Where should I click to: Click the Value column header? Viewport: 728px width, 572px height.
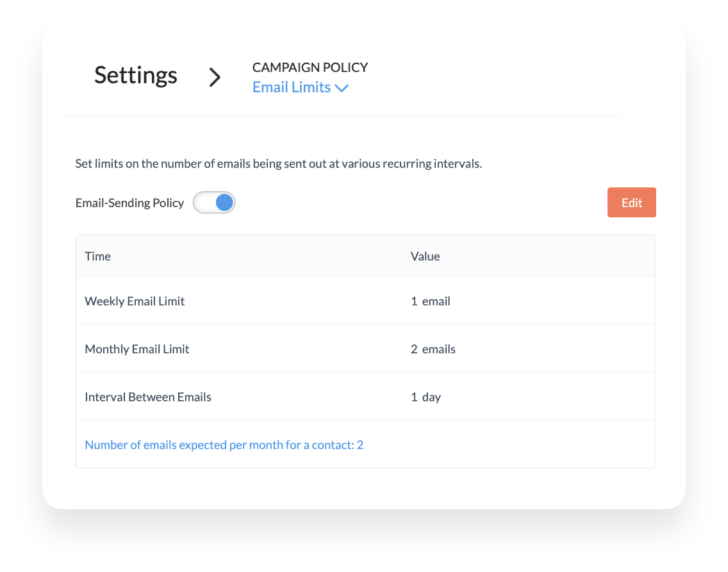(425, 257)
